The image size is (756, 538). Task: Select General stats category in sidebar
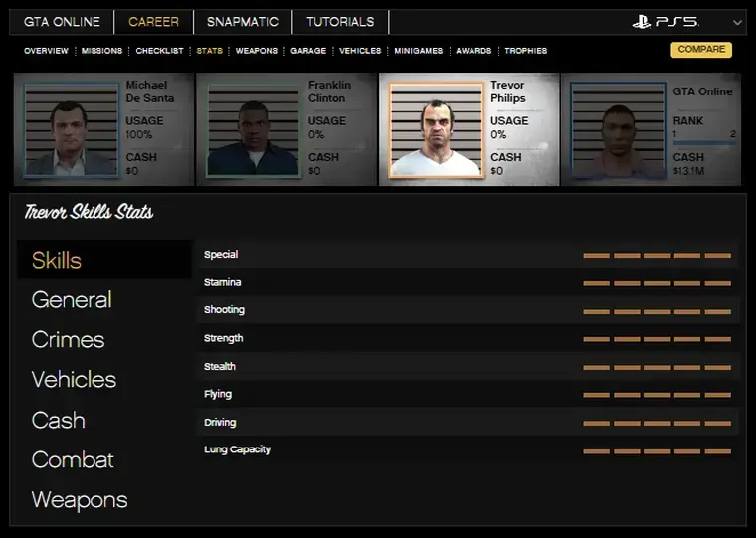click(72, 299)
